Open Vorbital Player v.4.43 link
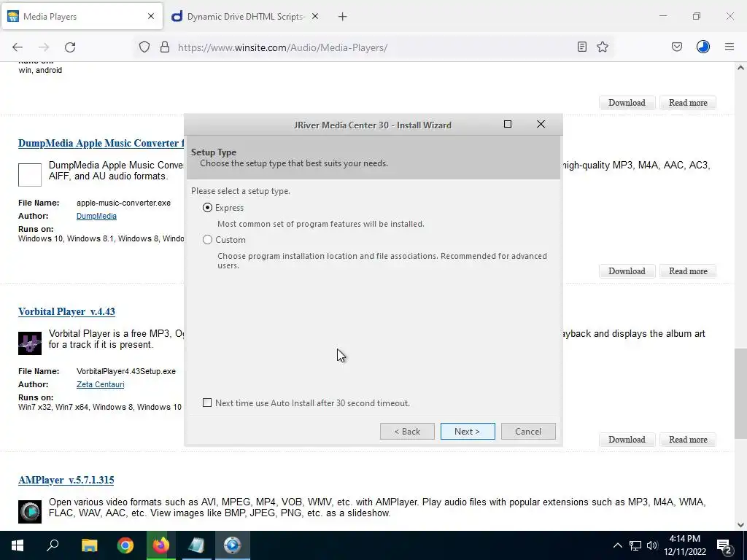This screenshot has height=560, width=747. point(66,311)
